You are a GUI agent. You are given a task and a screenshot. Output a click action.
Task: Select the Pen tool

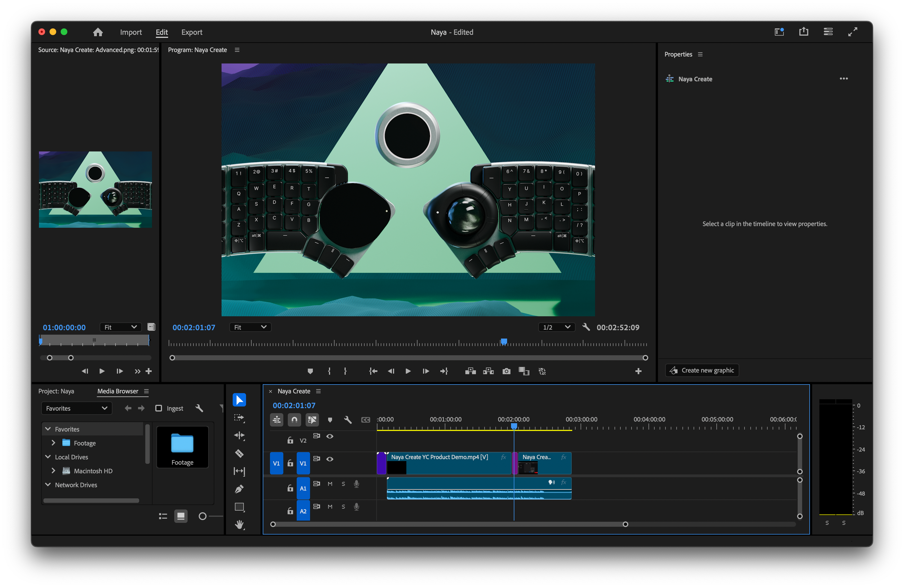pyautogui.click(x=239, y=489)
